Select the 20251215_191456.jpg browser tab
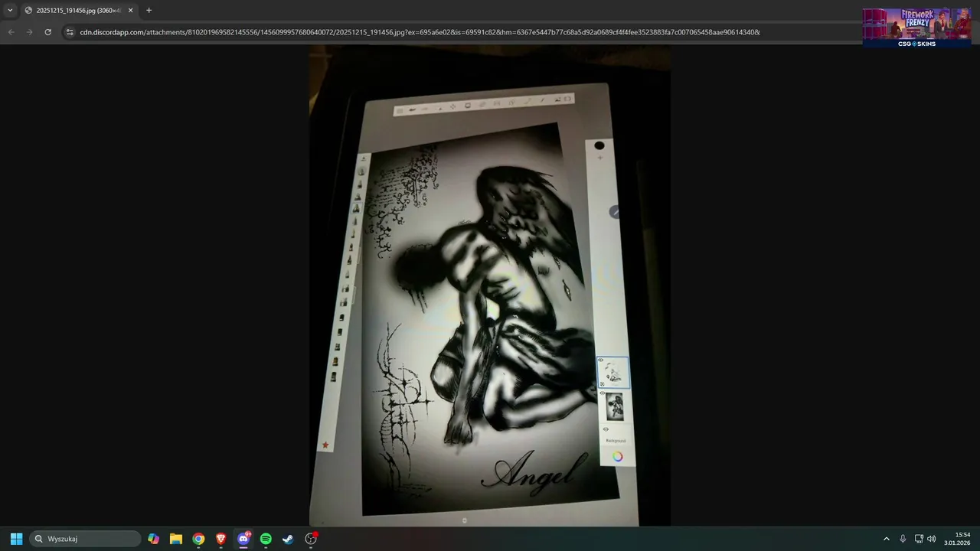This screenshot has height=551, width=980. coord(79,10)
